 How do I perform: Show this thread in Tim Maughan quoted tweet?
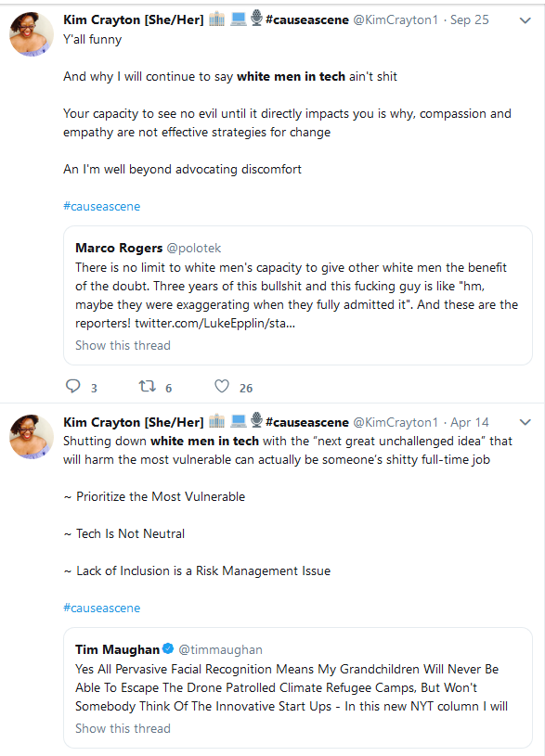(x=123, y=728)
